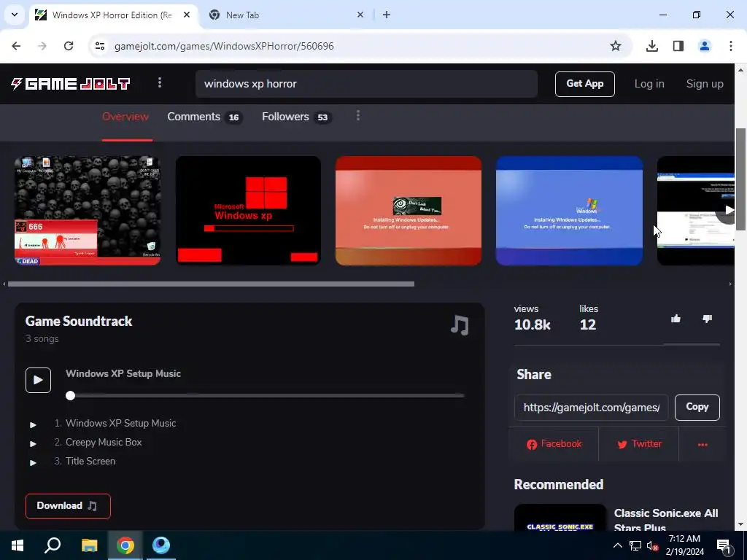Close the Windows XP Horror Edition tab
This screenshot has width=747, height=560.
coord(187,15)
